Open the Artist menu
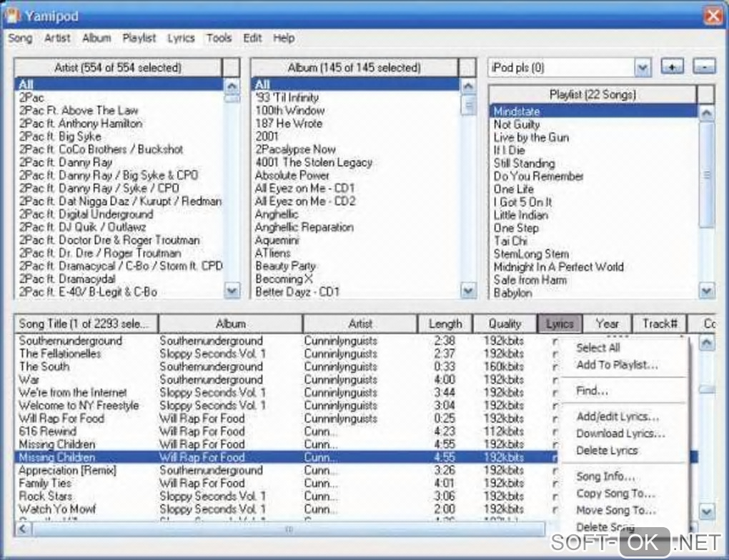 tap(57, 38)
